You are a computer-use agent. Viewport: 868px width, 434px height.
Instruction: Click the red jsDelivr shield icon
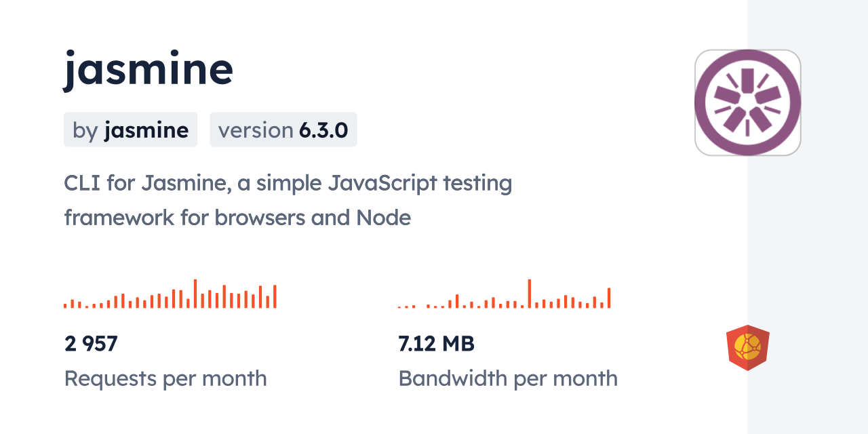click(x=748, y=348)
